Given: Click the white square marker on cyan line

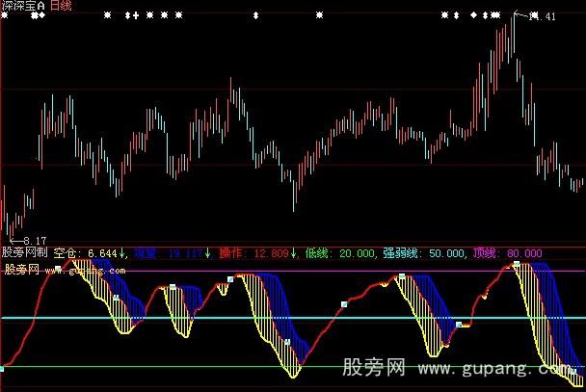Looking at the screenshot, I should point(343,304).
